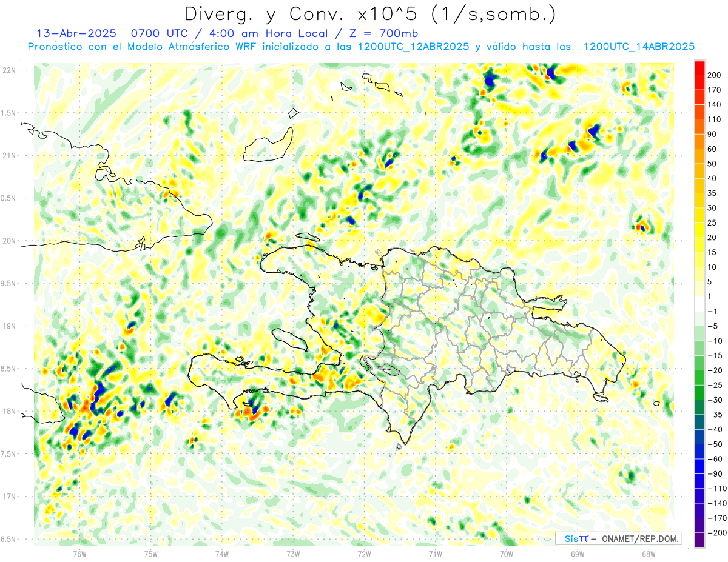Click the '140' value on the color legend
The height and width of the screenshot is (562, 728).
715,105
